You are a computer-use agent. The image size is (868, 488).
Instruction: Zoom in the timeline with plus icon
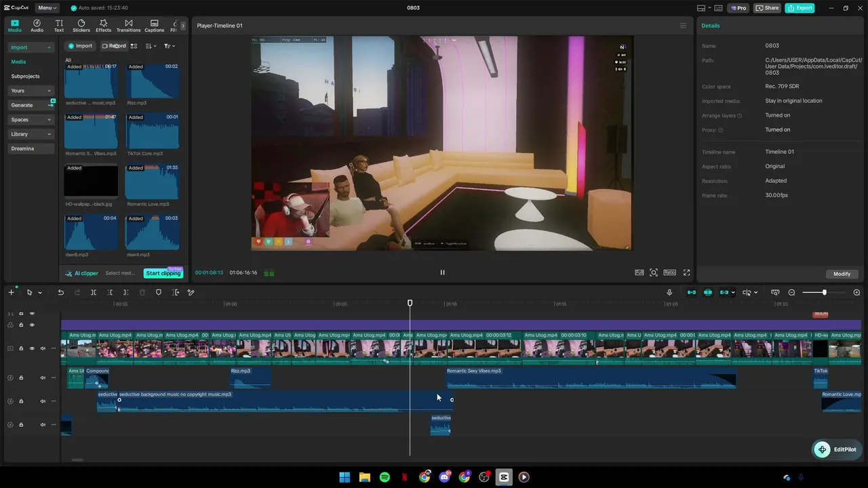pos(856,292)
